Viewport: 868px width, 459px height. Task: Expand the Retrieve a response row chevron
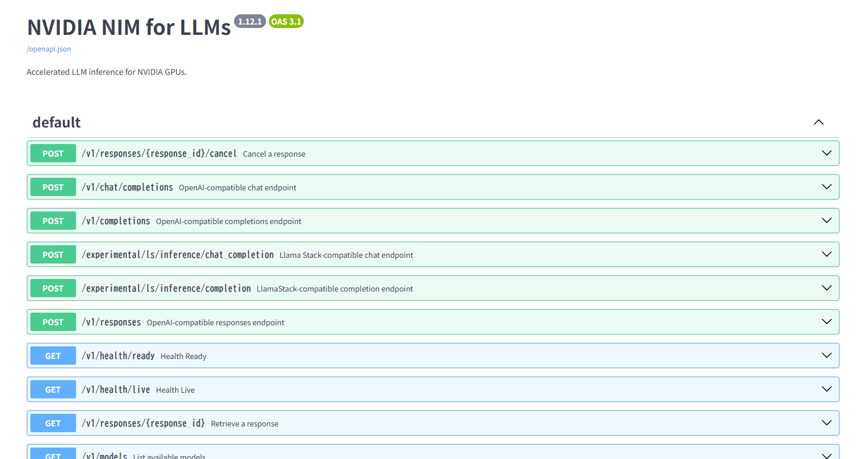point(827,423)
